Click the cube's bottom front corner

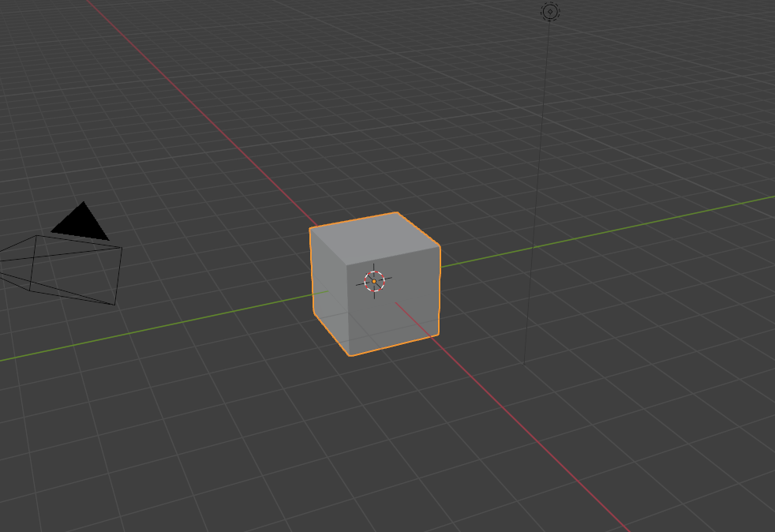(350, 354)
